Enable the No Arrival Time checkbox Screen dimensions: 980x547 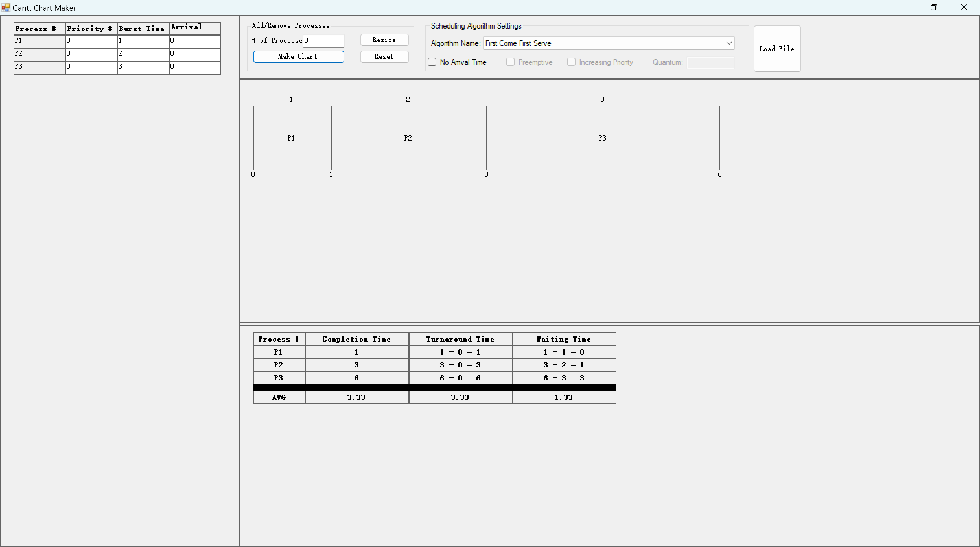tap(432, 62)
